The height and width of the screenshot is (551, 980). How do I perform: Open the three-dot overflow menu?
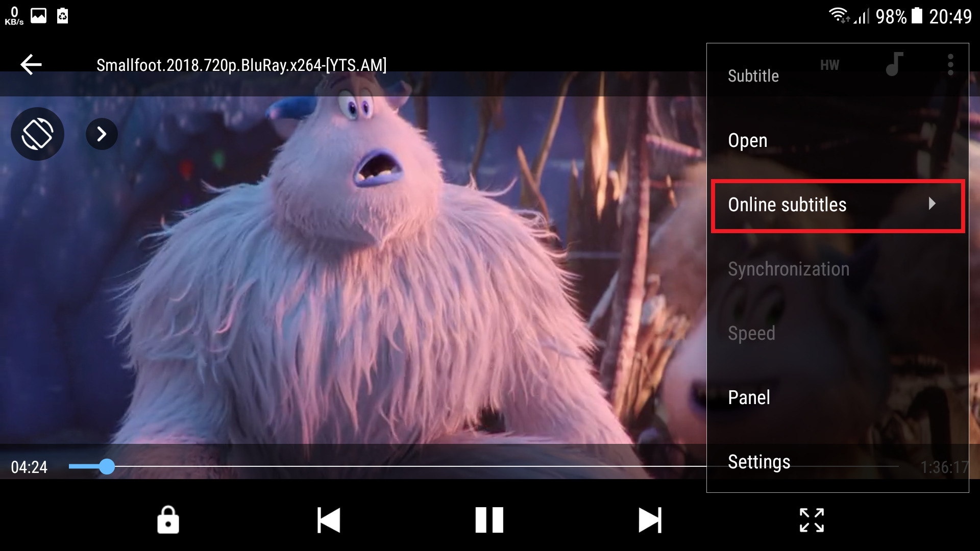[x=950, y=65]
